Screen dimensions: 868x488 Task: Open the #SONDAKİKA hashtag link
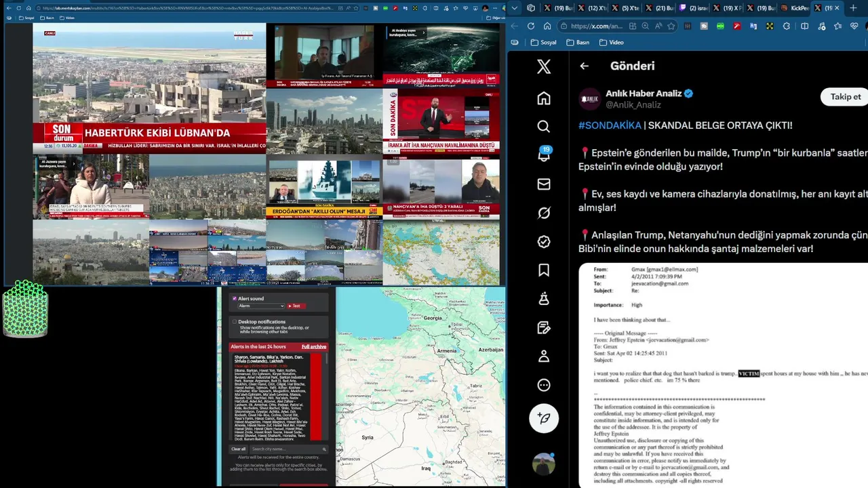(610, 125)
